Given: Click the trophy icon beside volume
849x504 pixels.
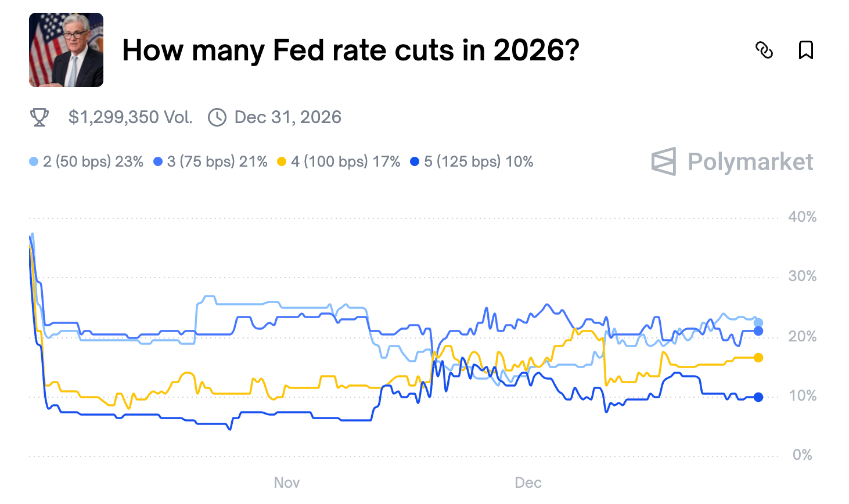Looking at the screenshot, I should point(39,117).
